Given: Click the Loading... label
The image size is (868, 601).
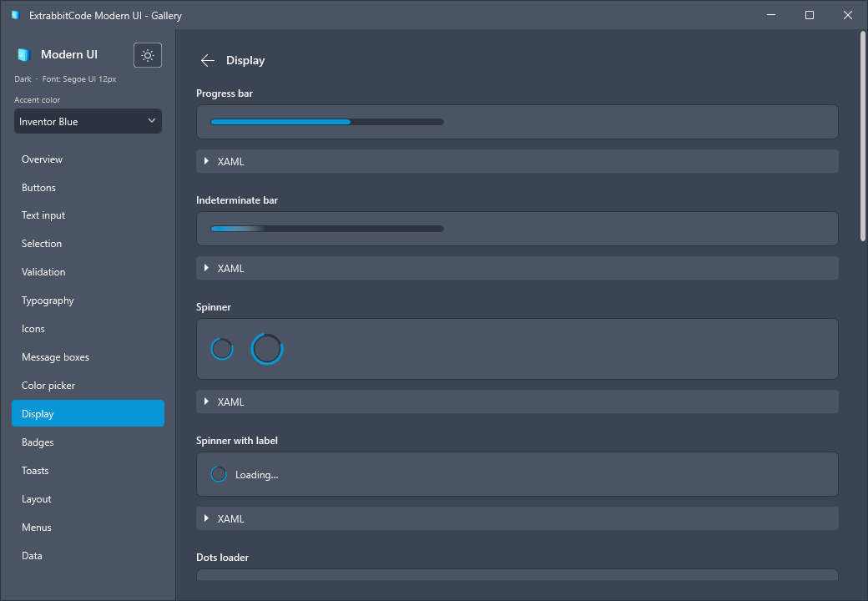Looking at the screenshot, I should click(257, 475).
